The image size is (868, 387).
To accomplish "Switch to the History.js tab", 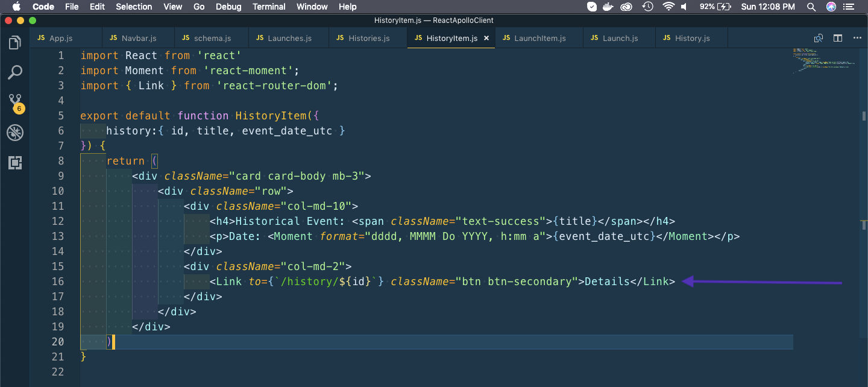I will pos(691,38).
